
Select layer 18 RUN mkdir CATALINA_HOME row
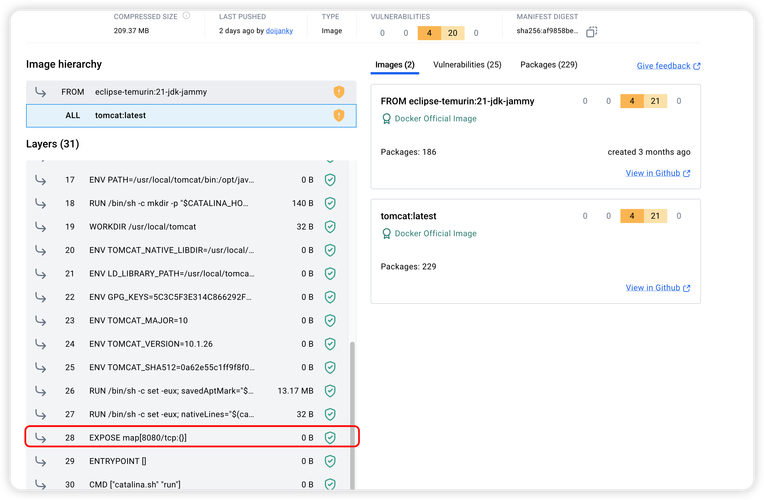pyautogui.click(x=188, y=203)
